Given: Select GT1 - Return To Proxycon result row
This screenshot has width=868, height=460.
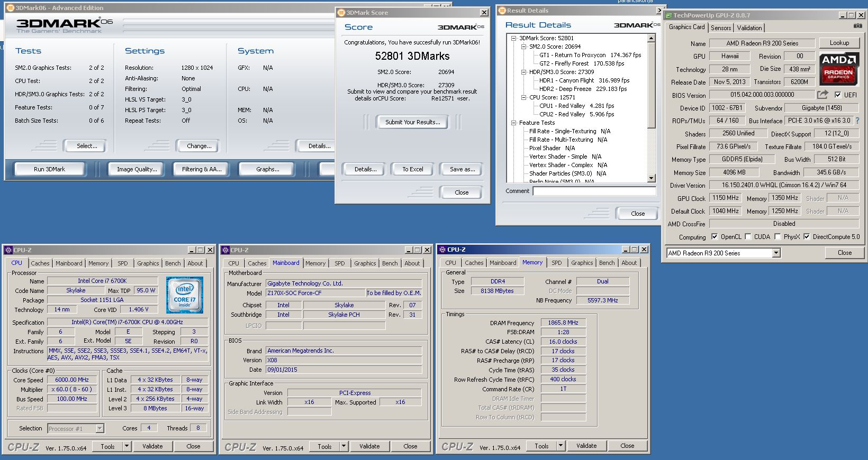Looking at the screenshot, I should 590,55.
